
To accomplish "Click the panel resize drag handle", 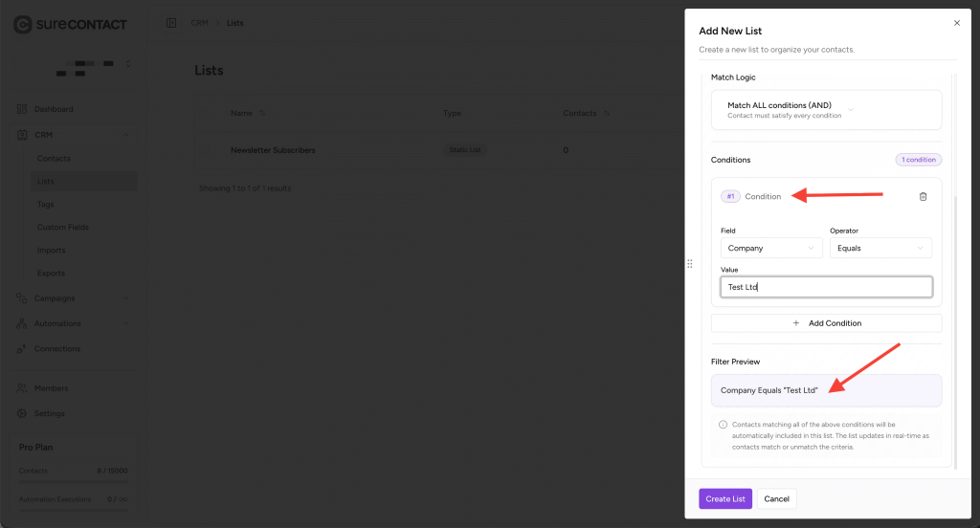I will click(x=690, y=264).
